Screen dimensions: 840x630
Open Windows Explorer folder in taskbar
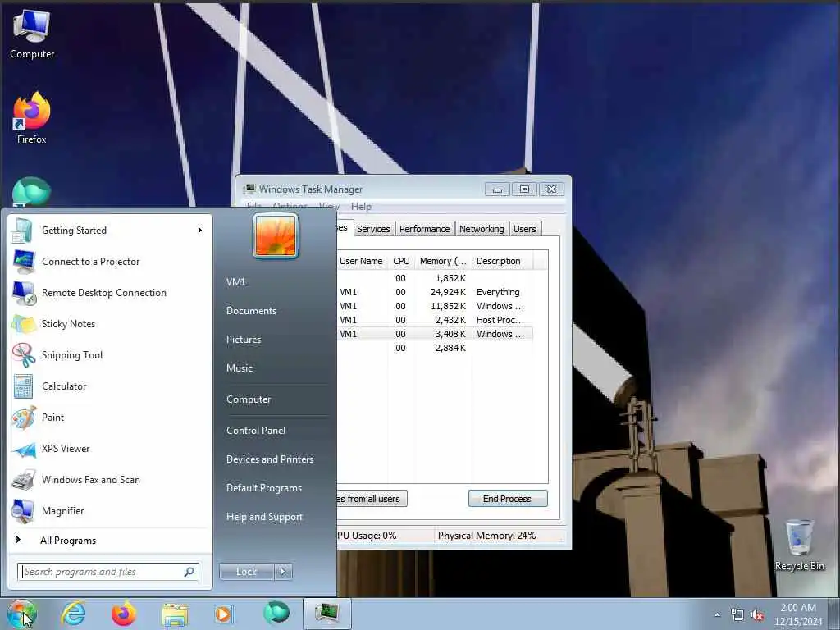[175, 614]
